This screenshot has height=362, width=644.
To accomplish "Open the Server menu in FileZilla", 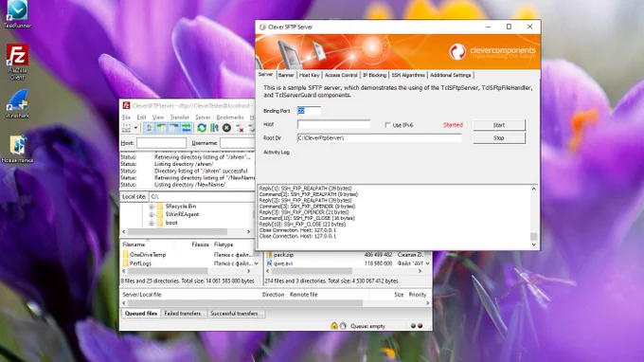I will (203, 118).
